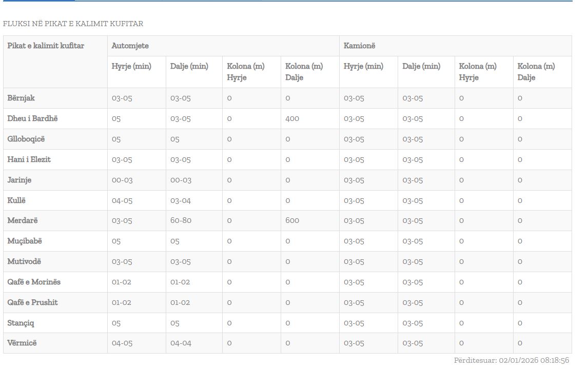Image resolution: width=588 pixels, height=371 pixels.
Task: Click the Jarinje row name
Action: [19, 180]
